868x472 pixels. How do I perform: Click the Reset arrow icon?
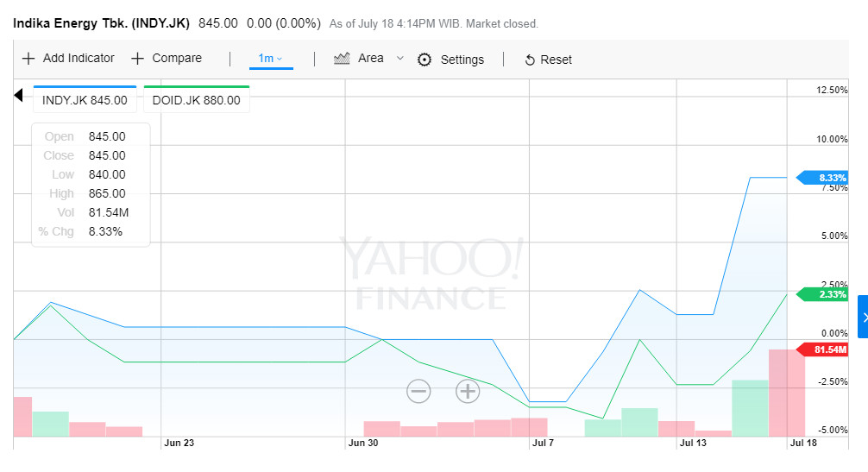[530, 60]
